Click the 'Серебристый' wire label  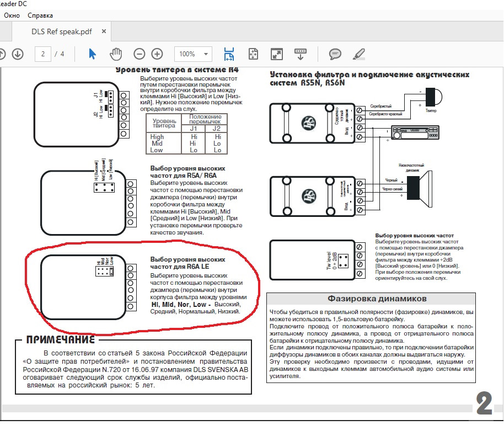tap(381, 106)
